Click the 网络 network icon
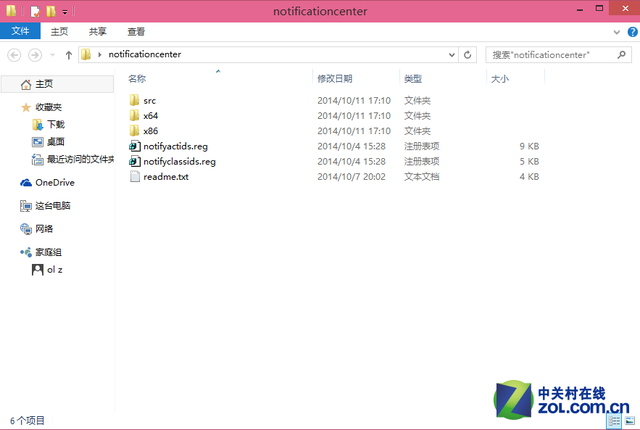Screen dimensions: 640x430 (x=26, y=229)
